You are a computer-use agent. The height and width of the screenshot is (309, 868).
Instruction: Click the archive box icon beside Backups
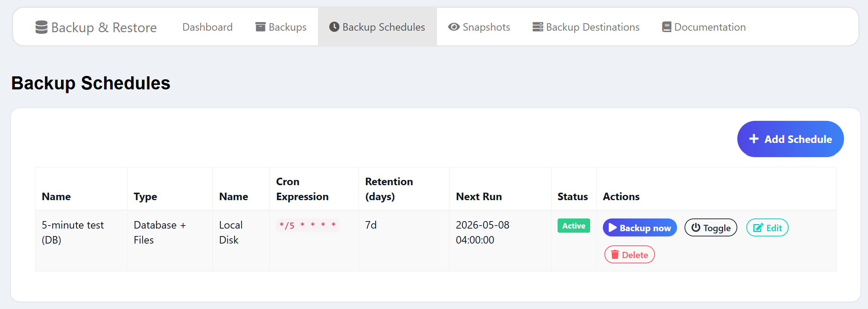point(260,27)
